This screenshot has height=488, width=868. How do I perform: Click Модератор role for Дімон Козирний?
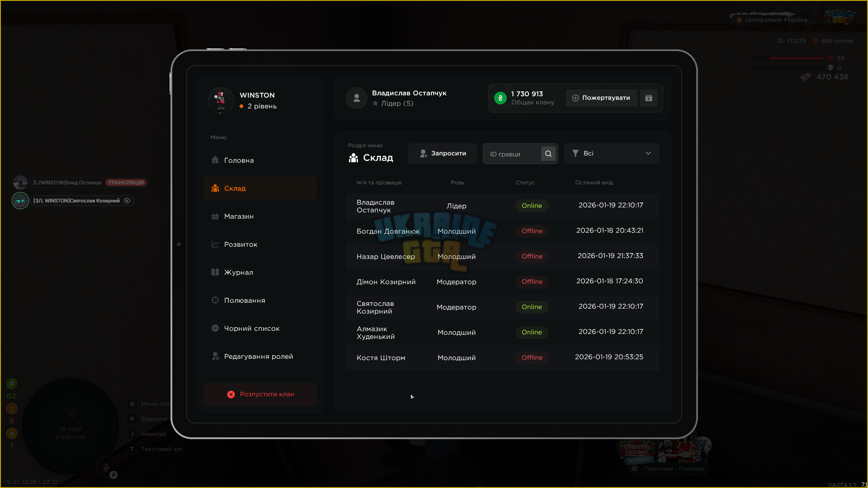(457, 282)
